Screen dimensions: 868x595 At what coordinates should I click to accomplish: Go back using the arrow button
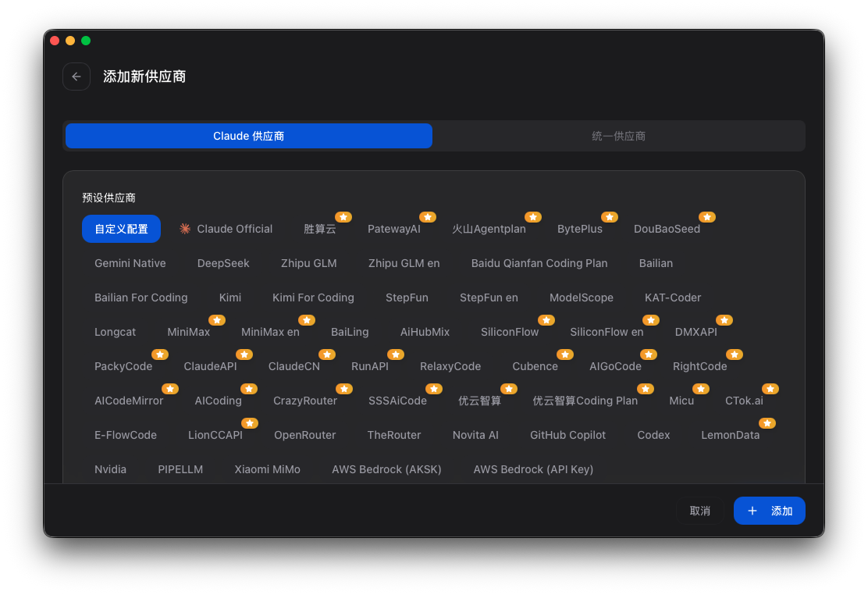coord(76,77)
